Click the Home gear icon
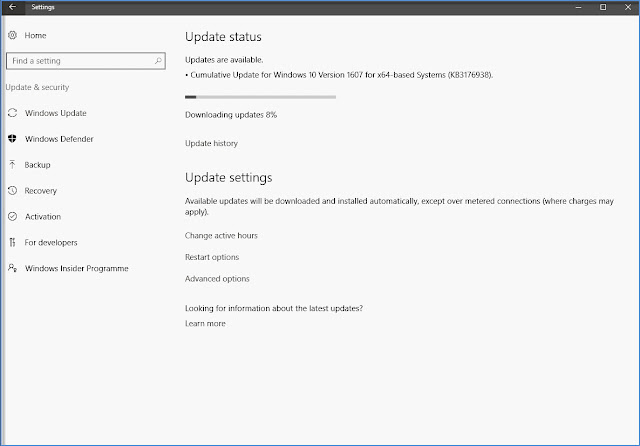This screenshot has height=446, width=640. point(12,35)
